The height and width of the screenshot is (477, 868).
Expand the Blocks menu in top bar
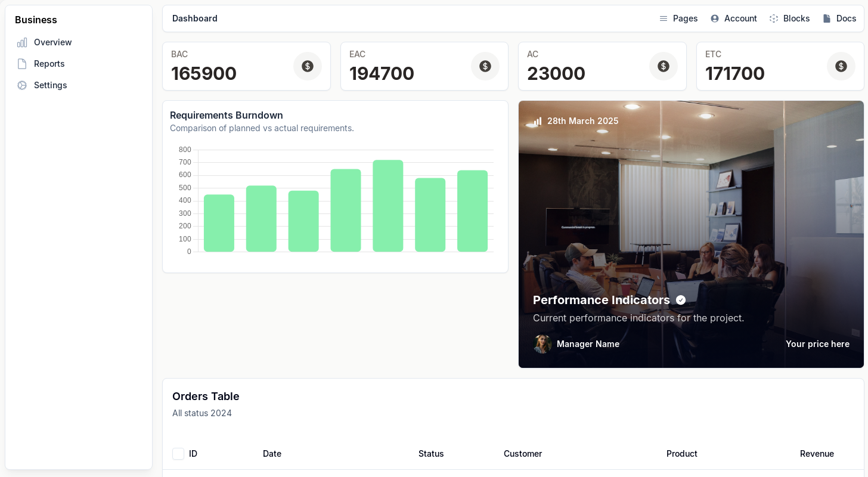pos(789,18)
